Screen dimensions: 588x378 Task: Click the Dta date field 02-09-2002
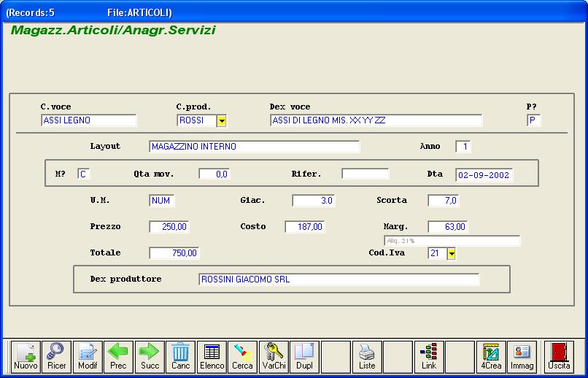click(x=484, y=175)
